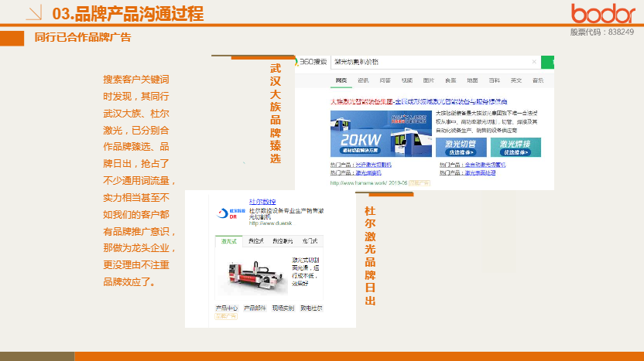Open the 大族激光智能装备集团 headline link

419,101
